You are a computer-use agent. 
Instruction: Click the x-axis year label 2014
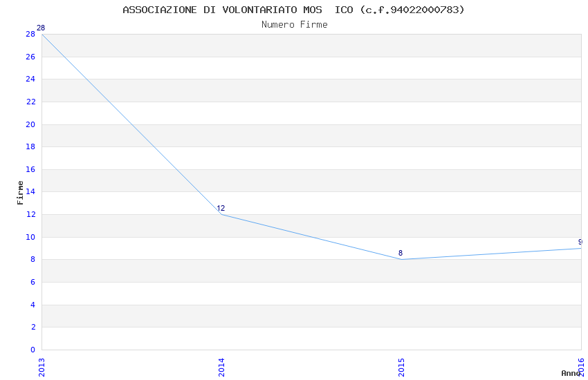pos(221,368)
